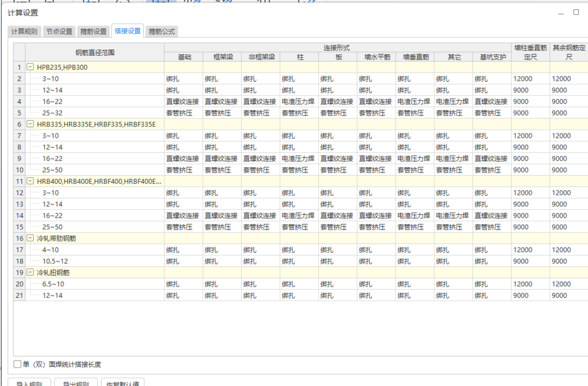This screenshot has height=386, width=588.
Task: Collapse the HRB400,HRB400E,HRBF400 group
Action: pyautogui.click(x=30, y=181)
